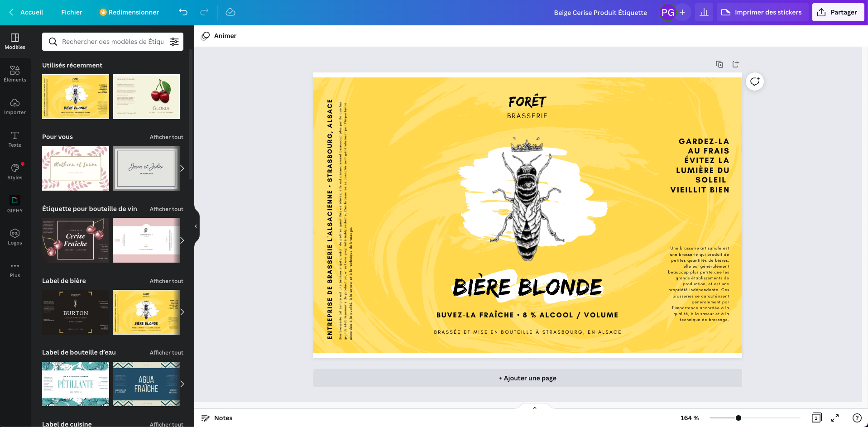Select the Gloria cherry template

[x=146, y=96]
